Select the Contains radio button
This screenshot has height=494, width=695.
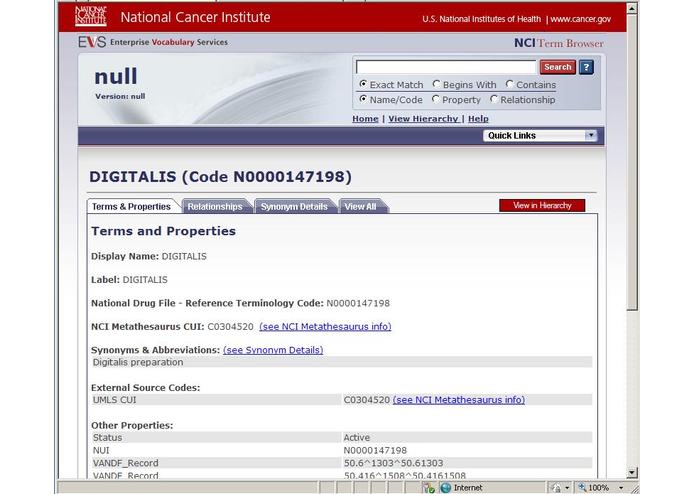509,84
